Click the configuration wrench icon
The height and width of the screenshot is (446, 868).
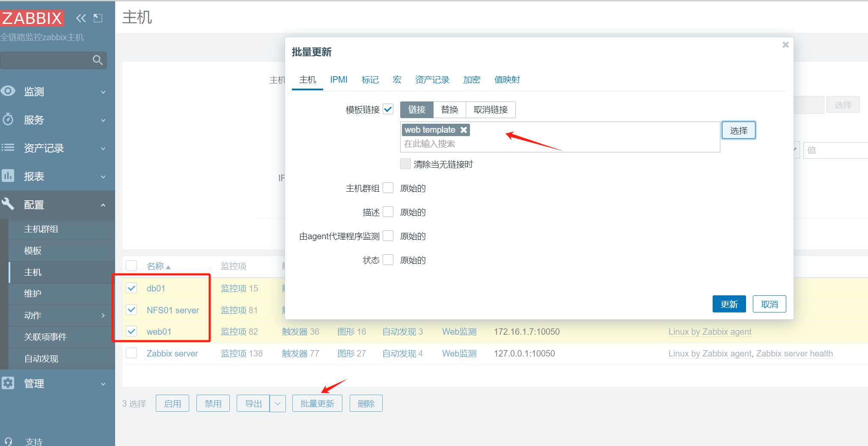8,204
